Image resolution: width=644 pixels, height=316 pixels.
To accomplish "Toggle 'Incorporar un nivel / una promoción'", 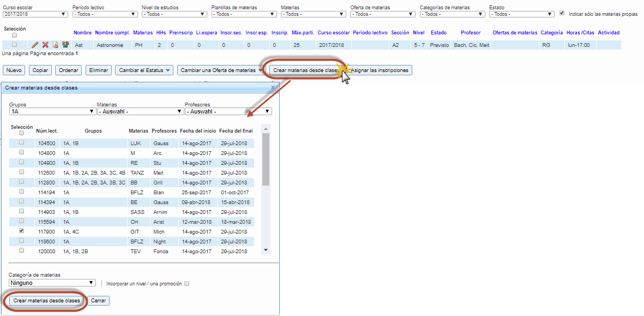I will coord(187,284).
